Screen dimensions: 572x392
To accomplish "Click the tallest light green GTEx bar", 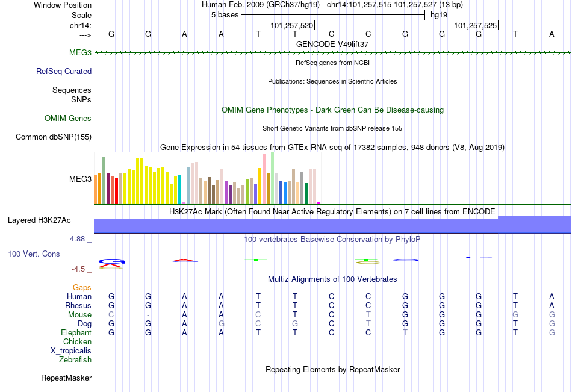I will click(x=273, y=178).
